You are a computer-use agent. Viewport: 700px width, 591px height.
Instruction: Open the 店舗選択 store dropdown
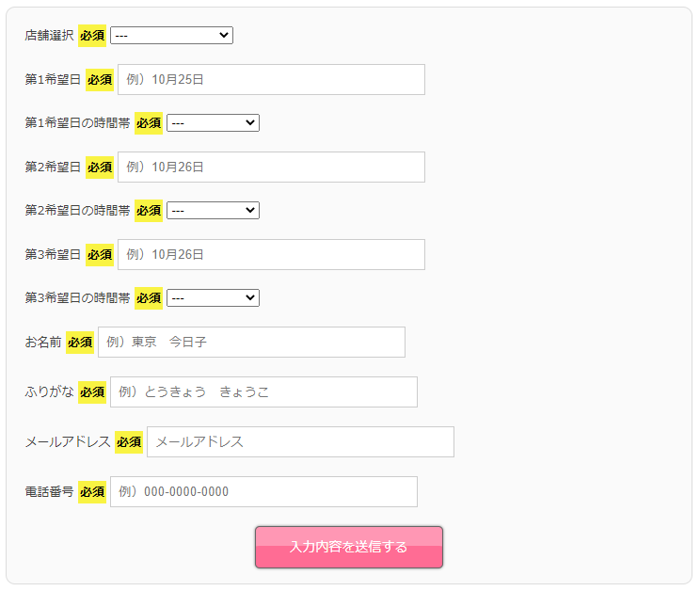coord(171,35)
